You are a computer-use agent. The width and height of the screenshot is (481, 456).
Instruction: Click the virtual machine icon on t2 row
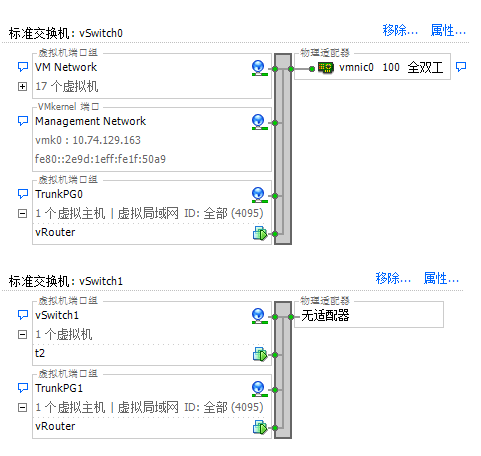[260, 354]
